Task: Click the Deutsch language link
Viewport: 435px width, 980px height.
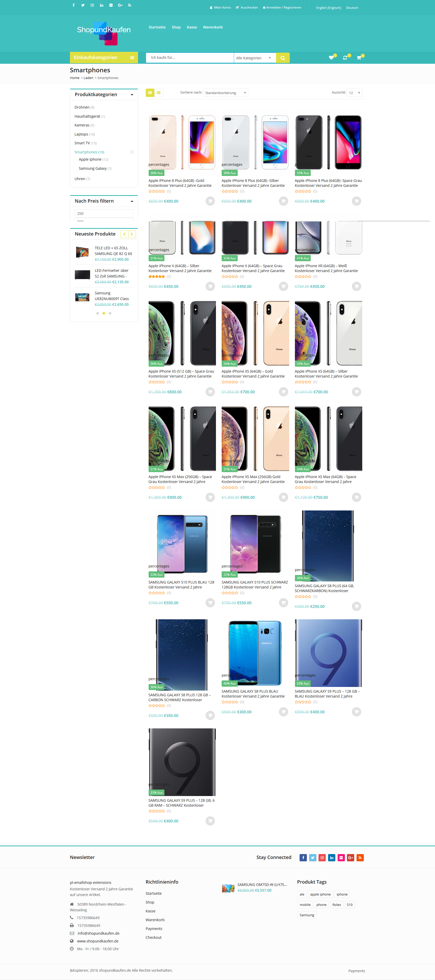Action: [x=352, y=8]
